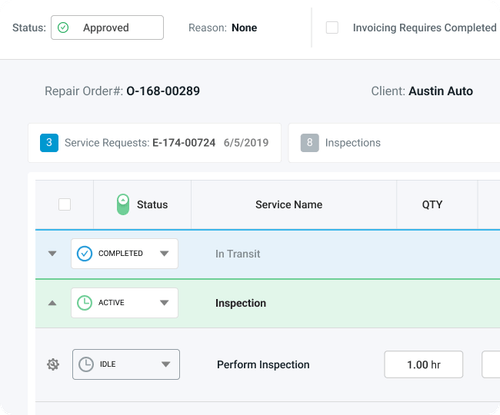Click the gray clock IDLE icon
The width and height of the screenshot is (500, 415).
[86, 364]
